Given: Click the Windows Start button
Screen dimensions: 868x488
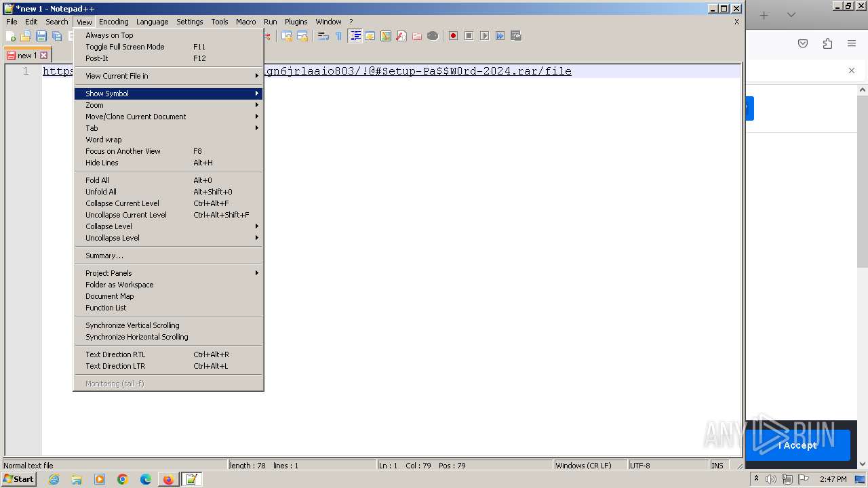Looking at the screenshot, I should click(x=18, y=479).
